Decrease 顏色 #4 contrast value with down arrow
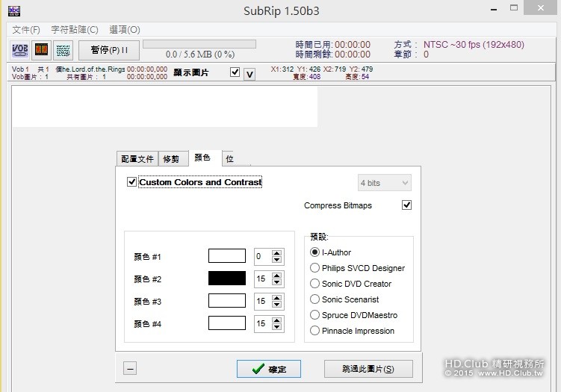561x392 pixels. (276, 326)
